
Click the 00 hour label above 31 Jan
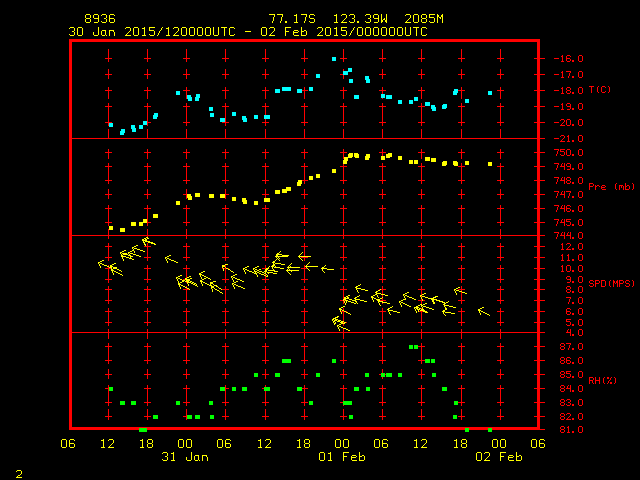pos(185,444)
